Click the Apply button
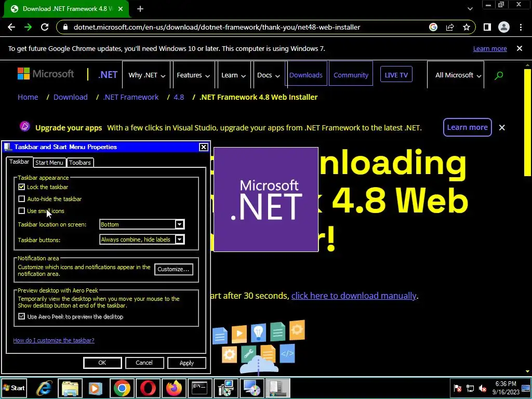Viewport: 532px width, 399px height. point(187,363)
